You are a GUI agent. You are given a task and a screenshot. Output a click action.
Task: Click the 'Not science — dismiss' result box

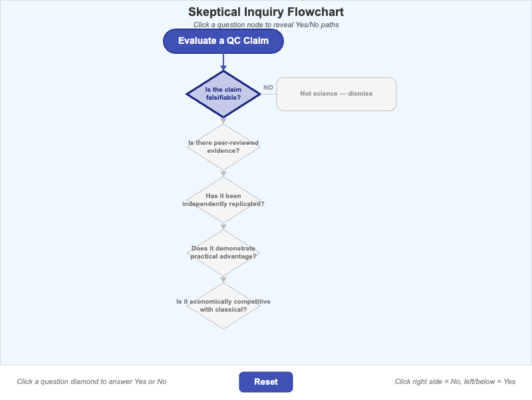click(x=337, y=94)
